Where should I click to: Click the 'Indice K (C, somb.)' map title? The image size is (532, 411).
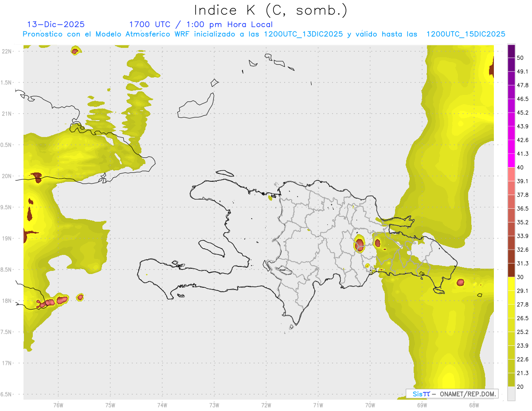coord(270,10)
